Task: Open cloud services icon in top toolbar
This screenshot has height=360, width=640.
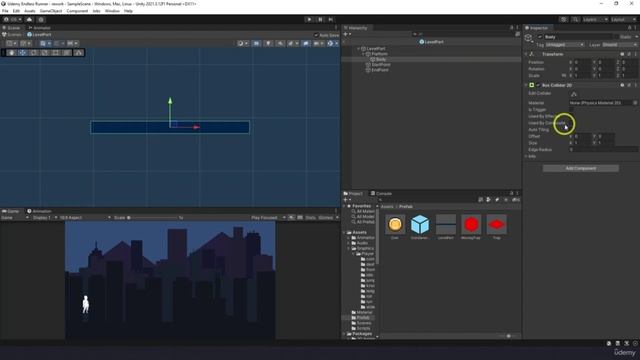Action: click(x=29, y=19)
